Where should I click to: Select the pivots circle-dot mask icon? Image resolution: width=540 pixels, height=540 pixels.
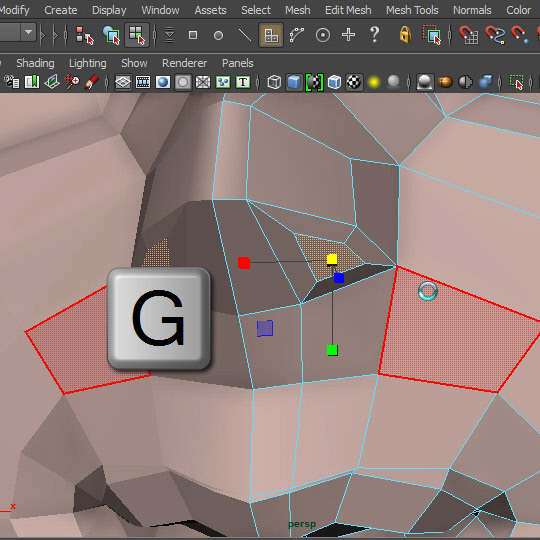323,35
